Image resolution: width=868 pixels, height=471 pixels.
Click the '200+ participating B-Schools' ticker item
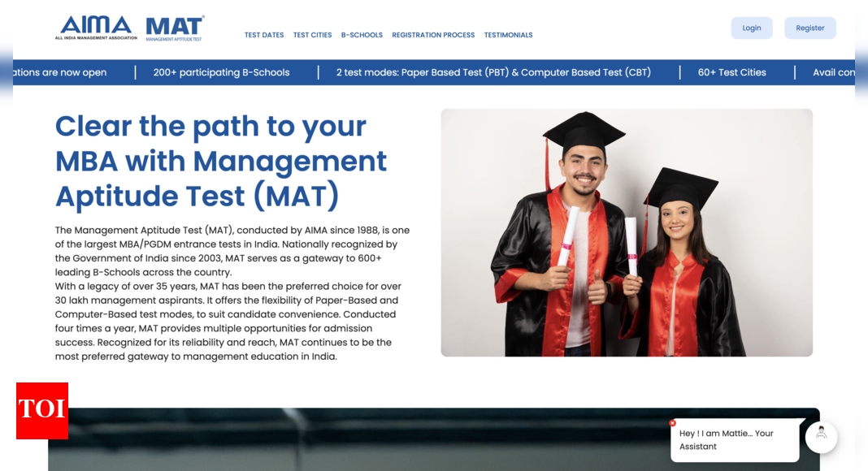(x=221, y=72)
